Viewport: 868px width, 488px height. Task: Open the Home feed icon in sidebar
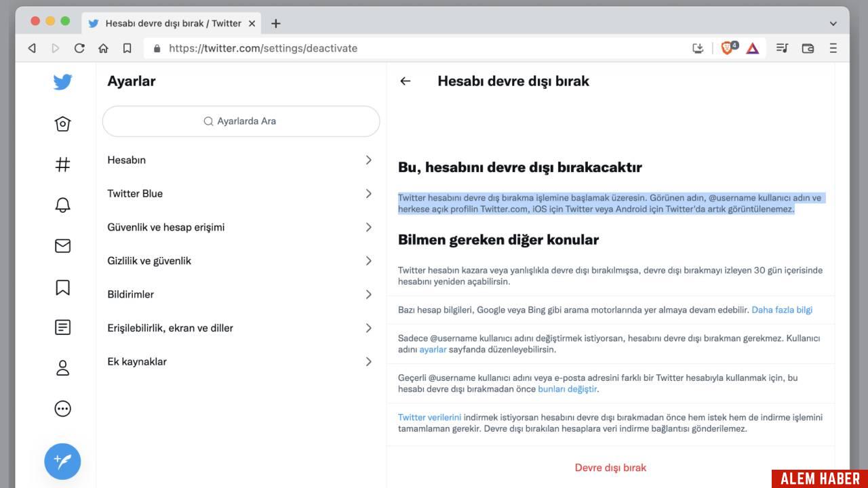coord(62,123)
